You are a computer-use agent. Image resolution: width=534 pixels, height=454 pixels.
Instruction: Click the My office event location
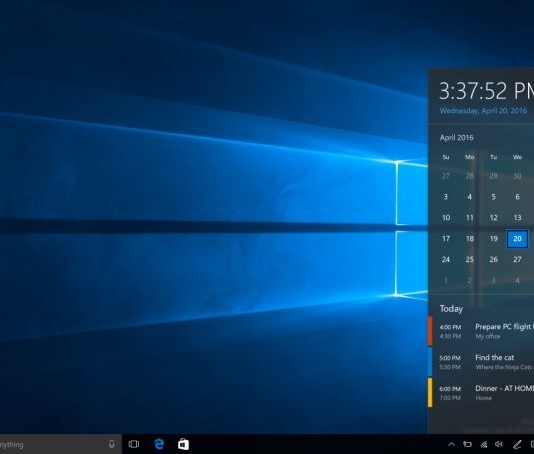pos(488,336)
